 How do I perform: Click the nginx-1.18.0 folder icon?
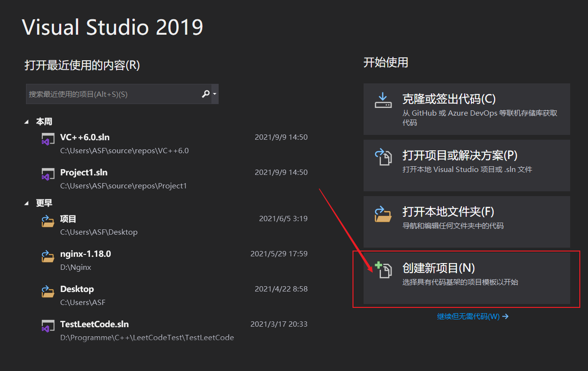point(47,256)
